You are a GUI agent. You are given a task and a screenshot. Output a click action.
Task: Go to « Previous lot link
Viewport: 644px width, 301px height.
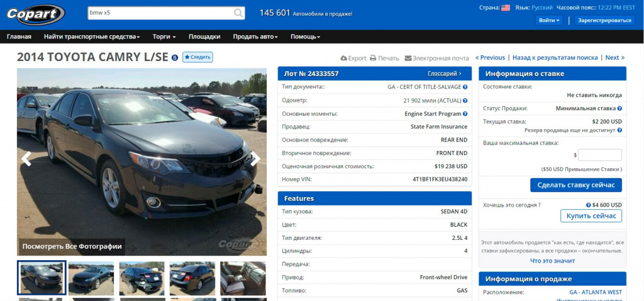point(490,57)
